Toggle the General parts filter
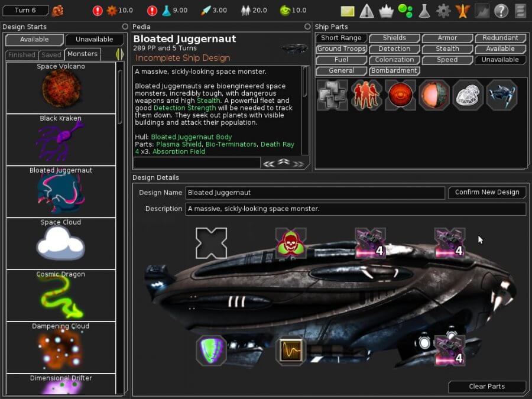532x399 pixels. pos(341,70)
